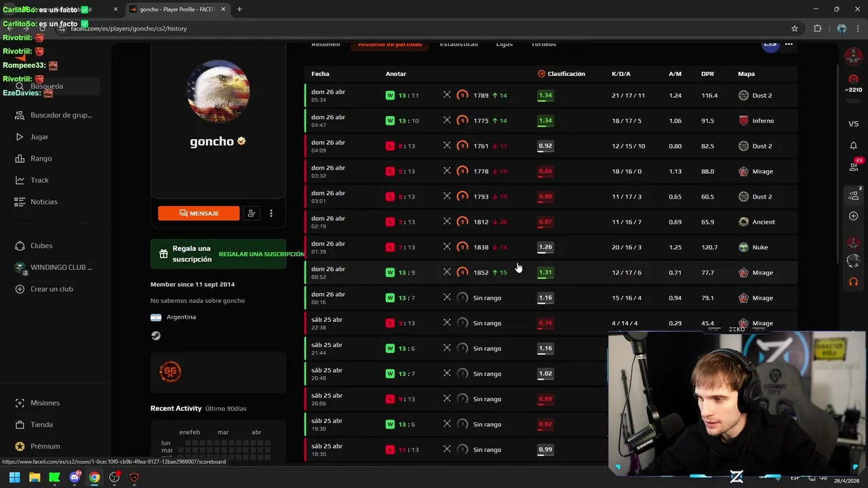Viewport: 868px width, 488px height.
Task: Open the FACEIT client taskbar icon
Action: click(134, 477)
